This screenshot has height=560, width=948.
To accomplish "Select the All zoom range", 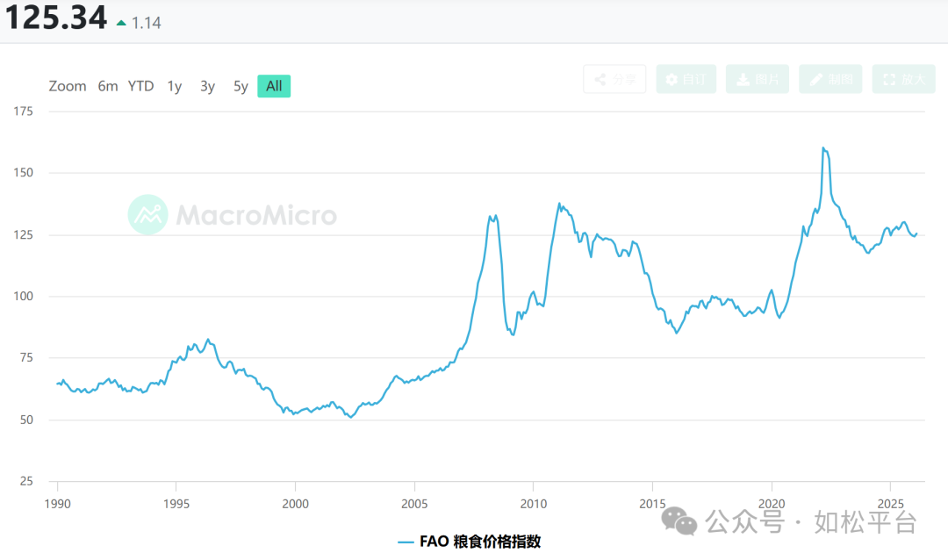I will click(x=274, y=86).
